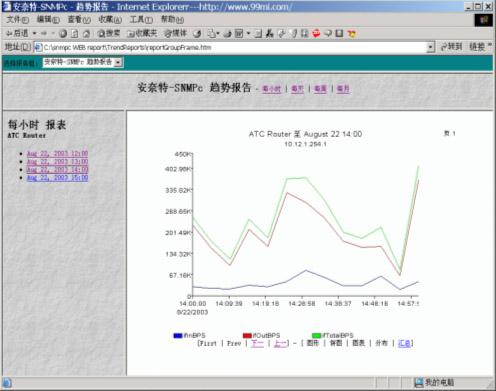Expand the address bar dropdown arrow
Image resolution: width=496 pixels, height=391 pixels.
[x=431, y=47]
